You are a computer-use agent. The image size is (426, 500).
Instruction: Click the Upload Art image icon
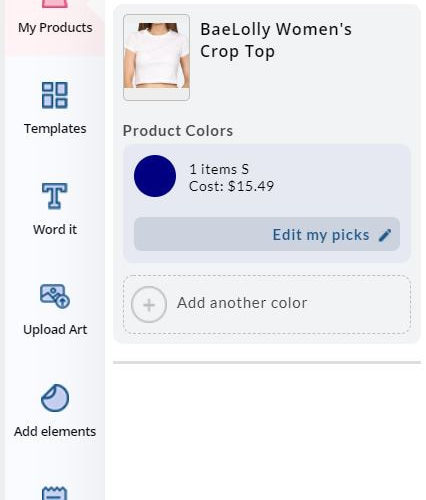[55, 296]
